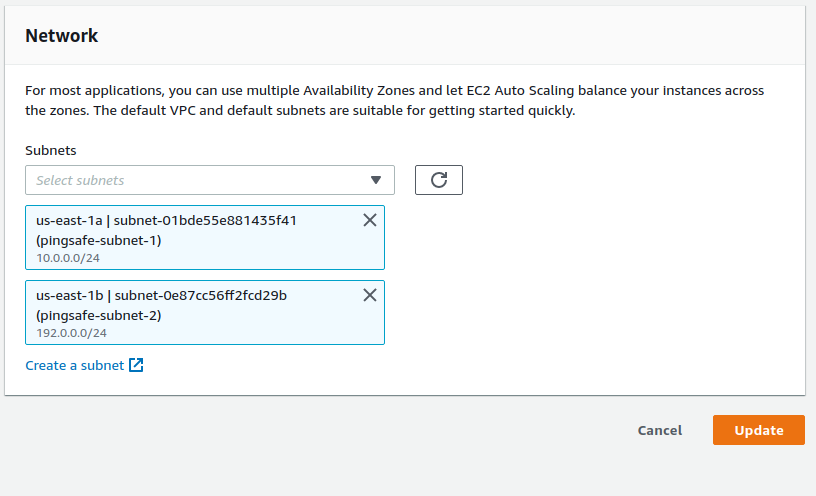Screen dimensions: 816x496
Task: Click the 10.0.0.0/24 CIDR text
Action: point(68,258)
